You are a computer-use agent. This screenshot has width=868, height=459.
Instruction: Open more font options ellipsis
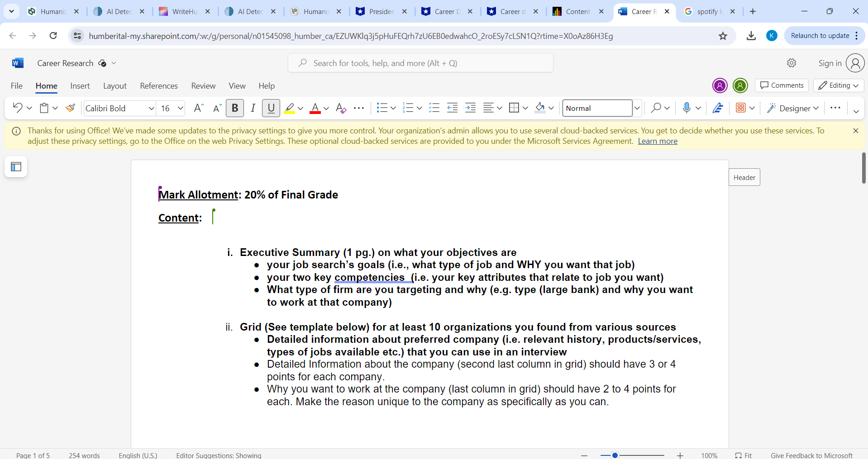359,108
